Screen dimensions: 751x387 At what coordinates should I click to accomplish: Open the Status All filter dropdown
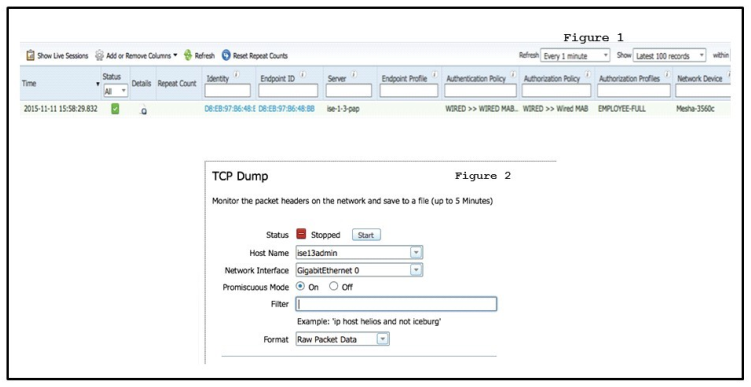tap(115, 91)
